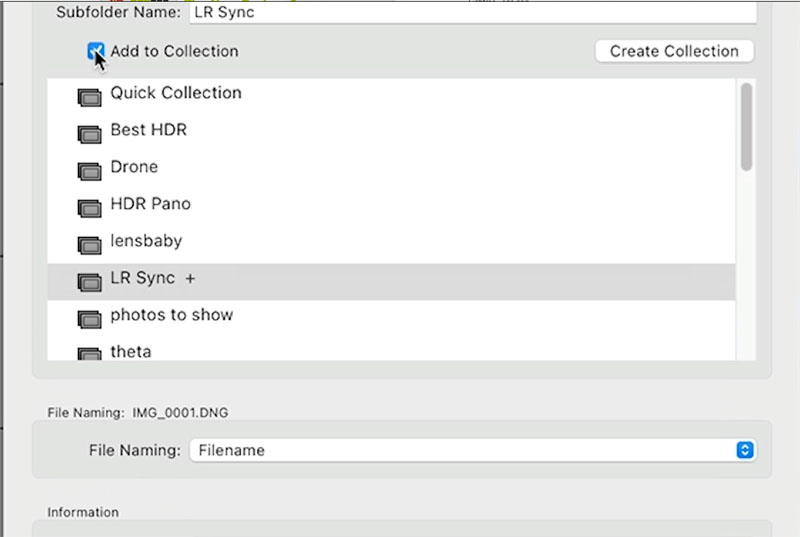Select the Best HDR list entry
The width and height of the screenshot is (800, 537).
coord(391,134)
